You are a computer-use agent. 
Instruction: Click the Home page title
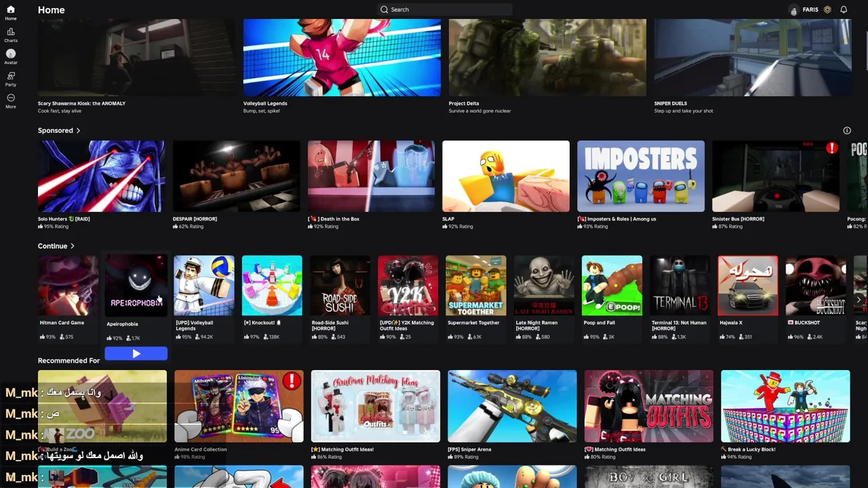[x=52, y=10]
